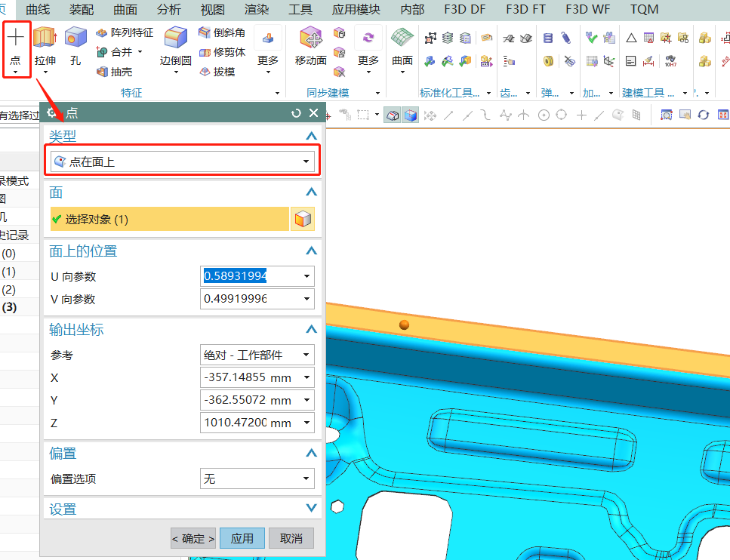Click the yellow disc spring icon
Image resolution: width=730 pixels, height=560 pixels.
pos(548,60)
